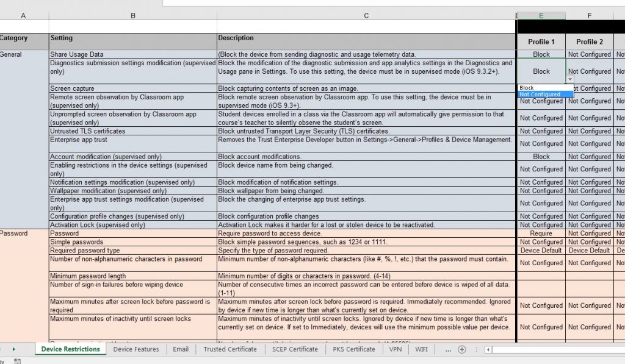This screenshot has height=364, width=625.
Task: Select "Wallpaper modification (supervised only)" cell
Action: pyautogui.click(x=132, y=191)
